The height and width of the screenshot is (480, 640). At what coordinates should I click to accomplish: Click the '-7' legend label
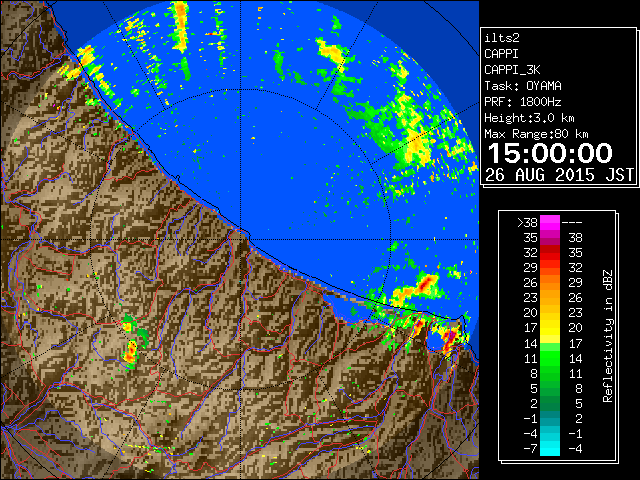click(x=530, y=449)
